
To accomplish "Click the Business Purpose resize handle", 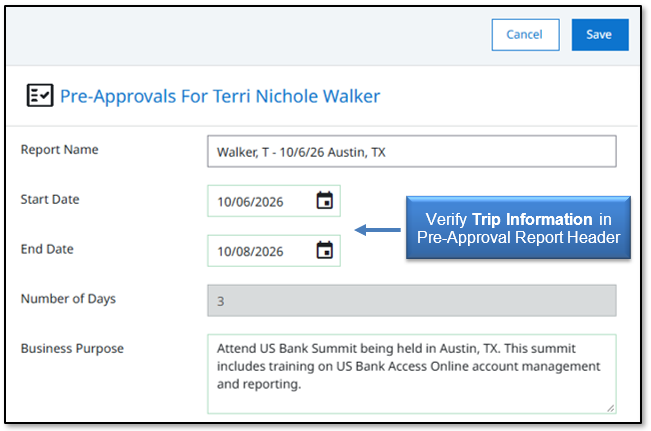I will (610, 408).
